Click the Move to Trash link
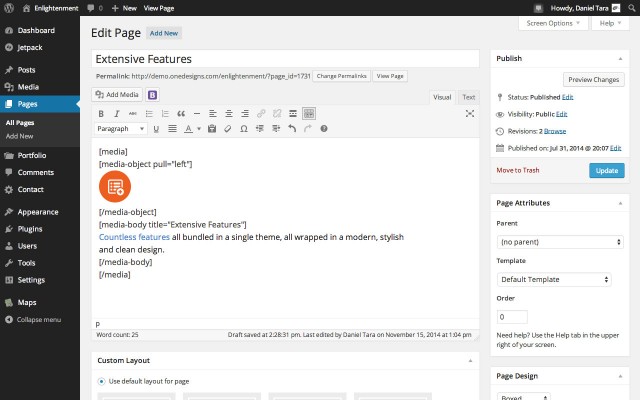Screen dimensions: 640x400 (x=518, y=170)
